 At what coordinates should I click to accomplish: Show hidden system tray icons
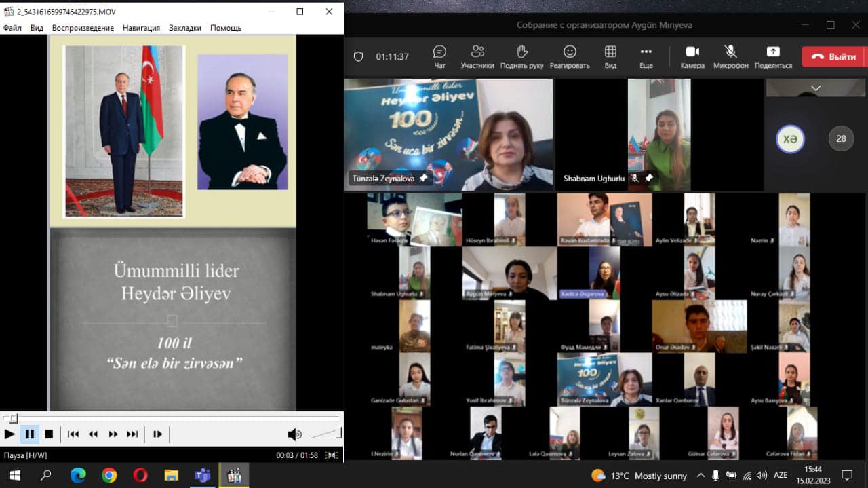tap(701, 476)
